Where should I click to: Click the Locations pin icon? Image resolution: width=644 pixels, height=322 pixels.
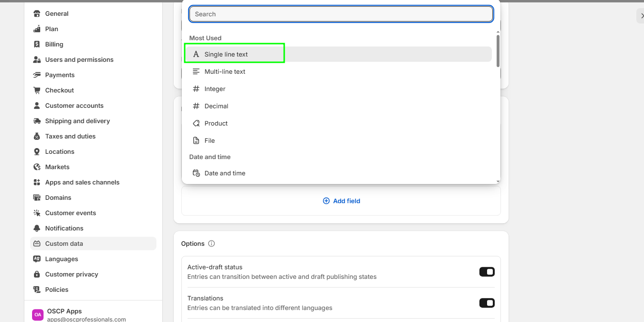coord(37,152)
